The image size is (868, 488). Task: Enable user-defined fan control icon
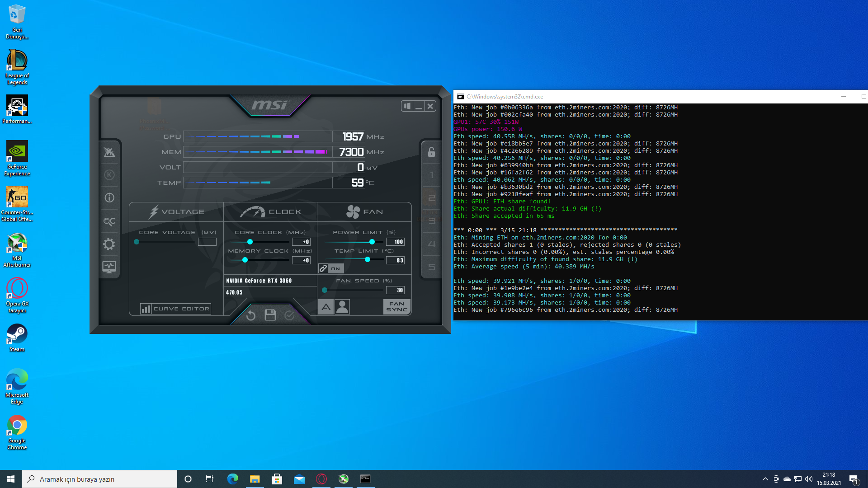[342, 307]
